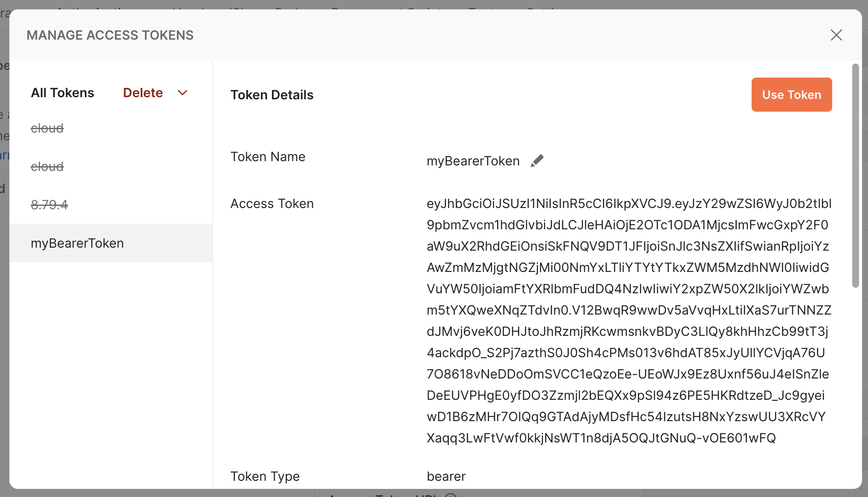Click the Delete tokens button
The image size is (868, 497).
pos(143,93)
